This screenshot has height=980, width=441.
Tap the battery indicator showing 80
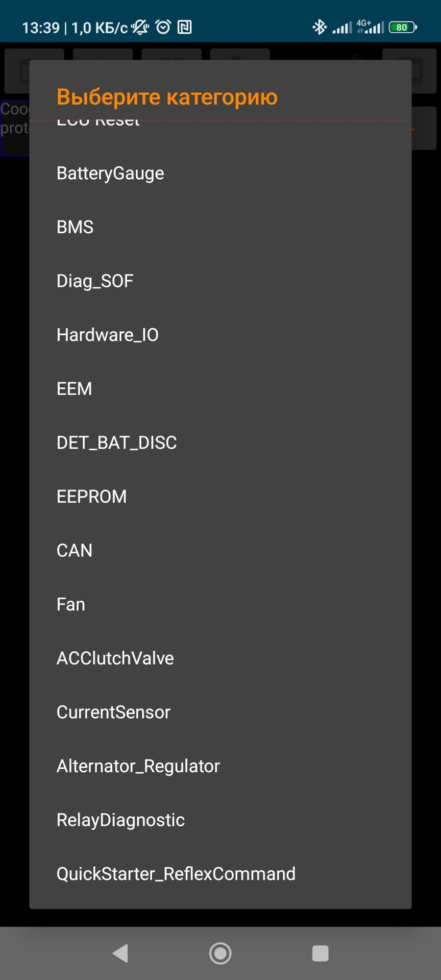pos(403,27)
